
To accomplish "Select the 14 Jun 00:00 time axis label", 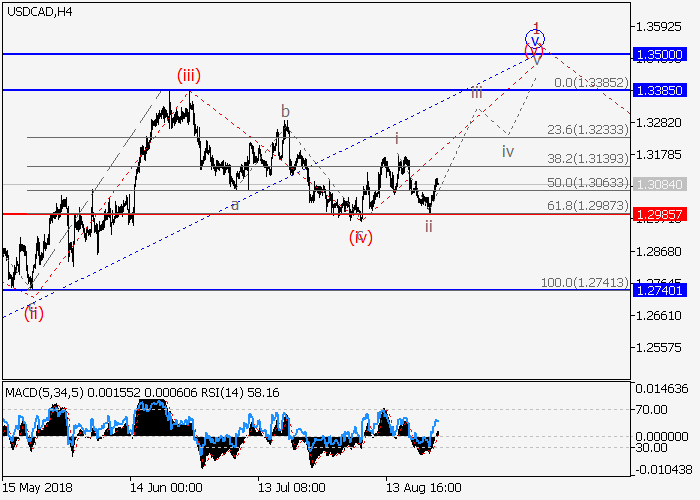I will pos(166,488).
